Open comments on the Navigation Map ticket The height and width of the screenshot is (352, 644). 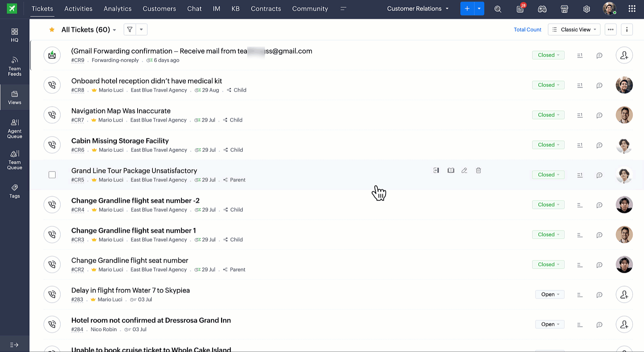pos(599,115)
